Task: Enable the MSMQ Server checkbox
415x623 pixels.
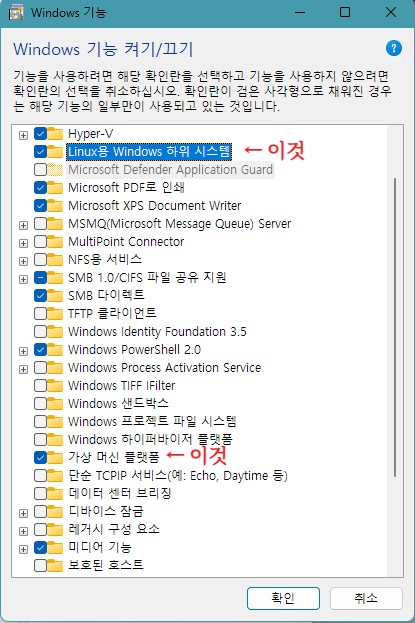Action: tap(41, 224)
